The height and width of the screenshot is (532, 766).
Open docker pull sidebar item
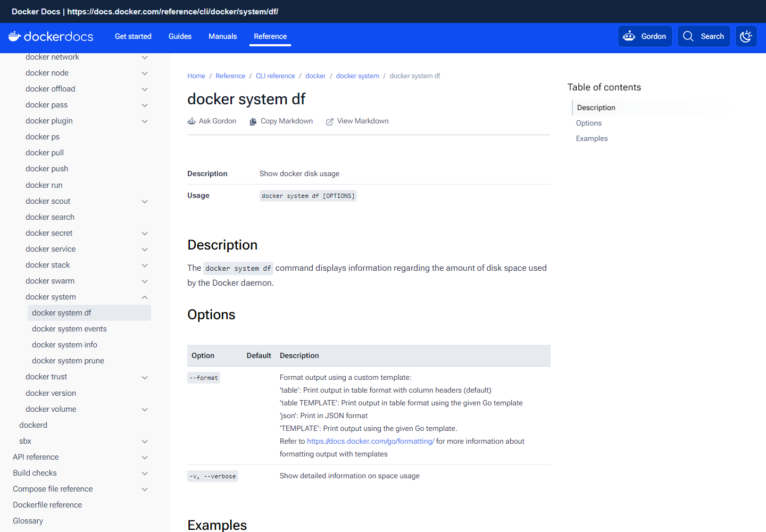coord(45,153)
